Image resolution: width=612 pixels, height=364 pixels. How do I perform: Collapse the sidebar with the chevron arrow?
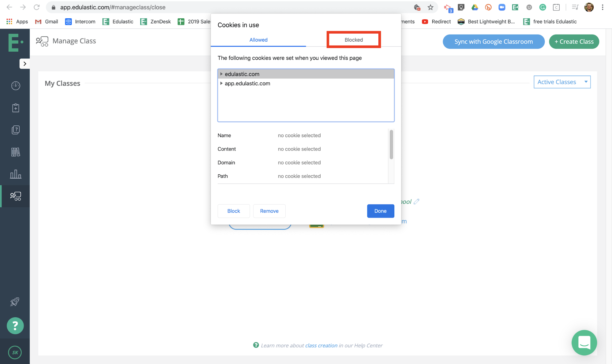[x=25, y=63]
